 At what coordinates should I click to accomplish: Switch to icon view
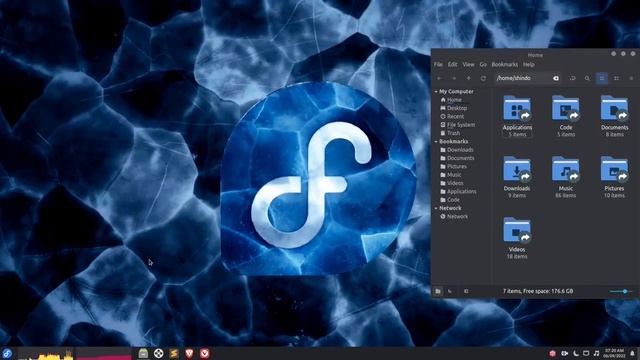pos(602,78)
